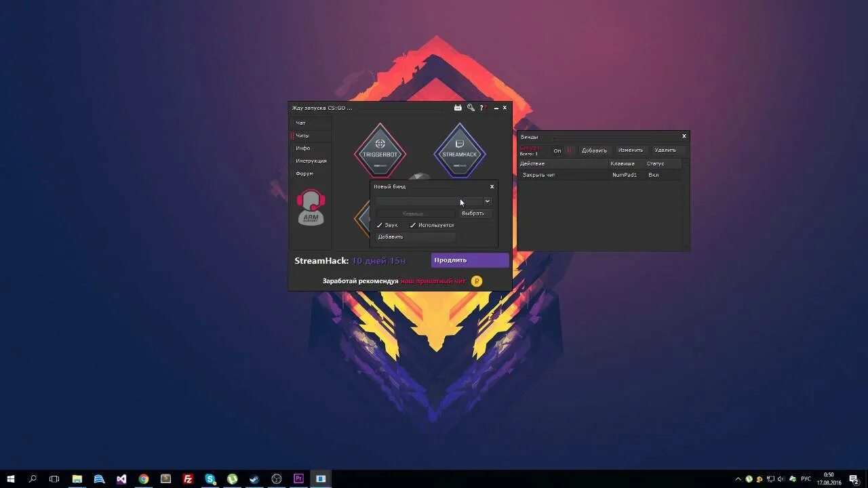Open the Инструкция sidebar tab
The width and height of the screenshot is (868, 488).
pos(311,161)
